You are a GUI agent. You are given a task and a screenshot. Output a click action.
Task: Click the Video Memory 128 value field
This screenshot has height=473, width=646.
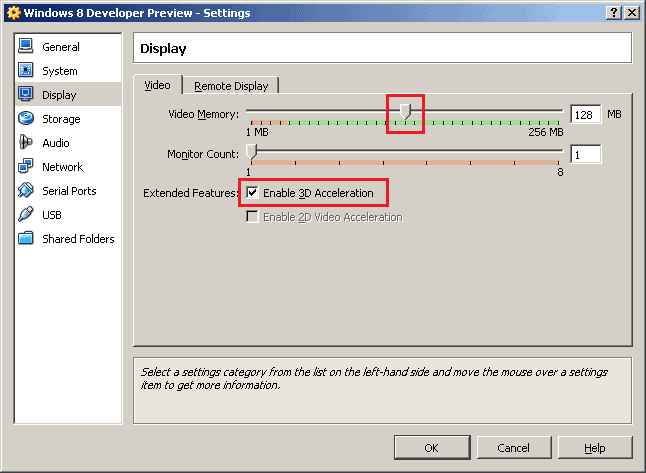(x=585, y=114)
